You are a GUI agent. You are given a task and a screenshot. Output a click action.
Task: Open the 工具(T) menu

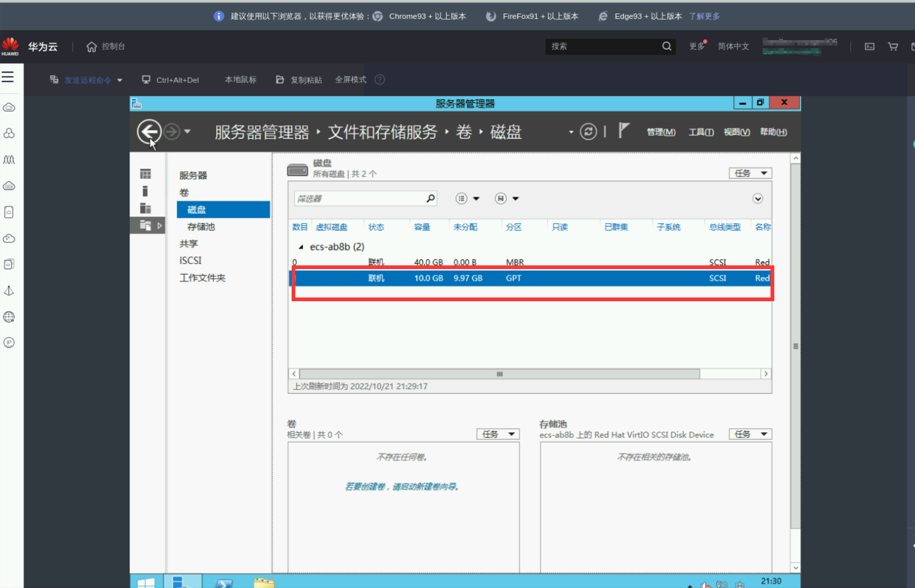coord(701,132)
